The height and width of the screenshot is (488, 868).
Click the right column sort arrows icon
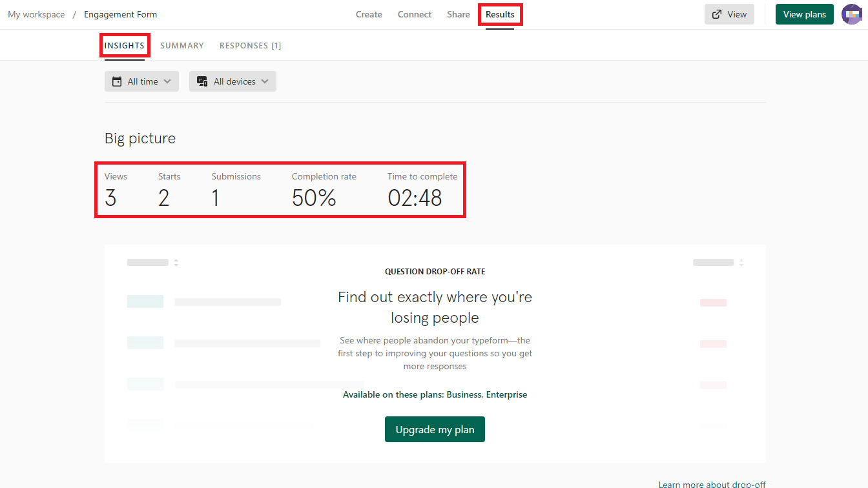pyautogui.click(x=741, y=263)
